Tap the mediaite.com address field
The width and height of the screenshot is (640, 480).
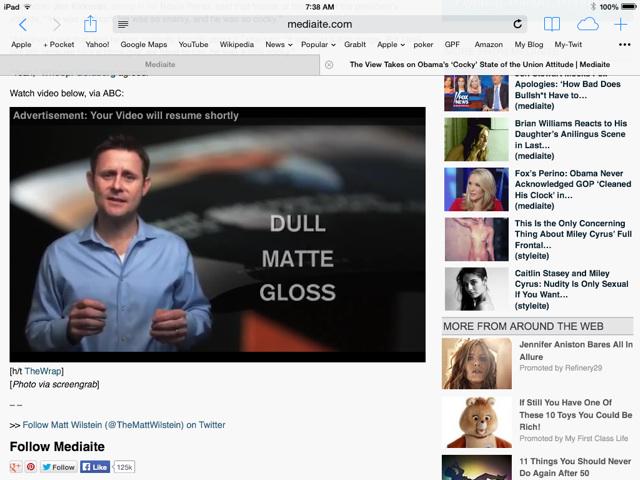coord(320,24)
